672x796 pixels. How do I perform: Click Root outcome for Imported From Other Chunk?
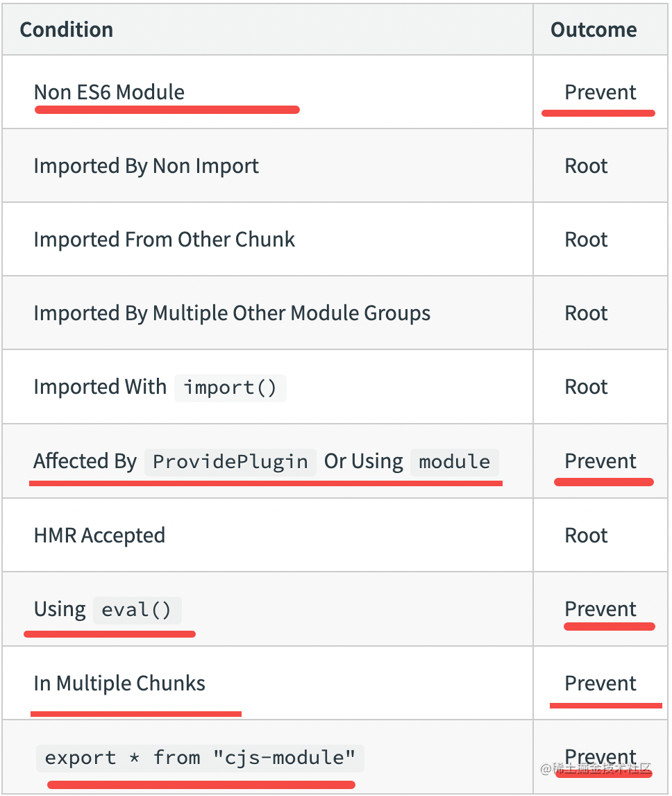586,240
